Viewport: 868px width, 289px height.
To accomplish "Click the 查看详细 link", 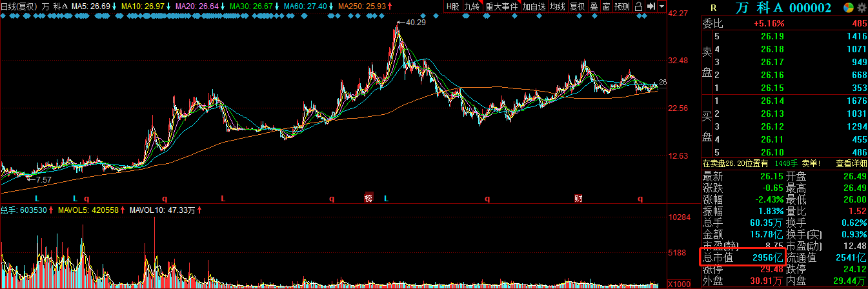I will (x=851, y=164).
